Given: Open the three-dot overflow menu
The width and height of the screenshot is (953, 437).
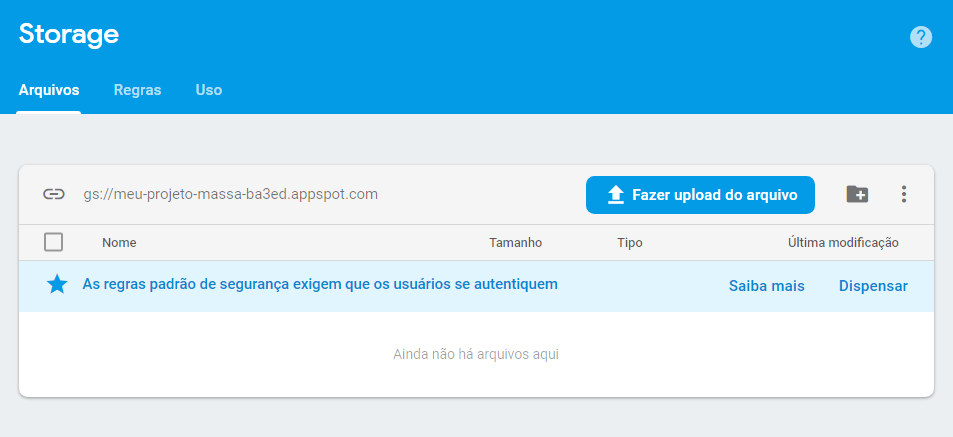Looking at the screenshot, I should click(904, 194).
